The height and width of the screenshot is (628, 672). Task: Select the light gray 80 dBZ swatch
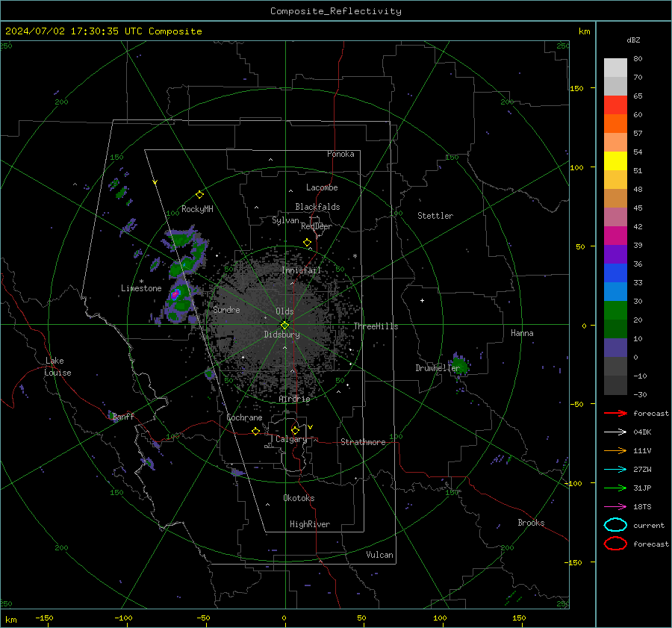(615, 68)
